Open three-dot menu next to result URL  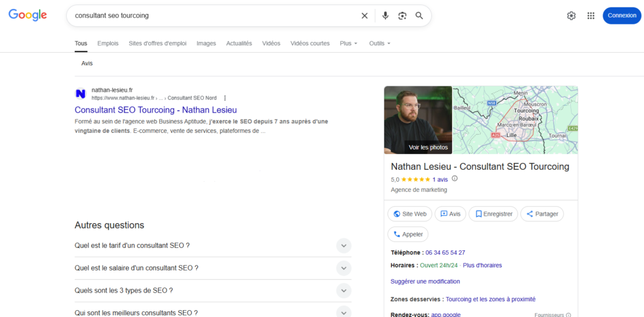pos(225,98)
